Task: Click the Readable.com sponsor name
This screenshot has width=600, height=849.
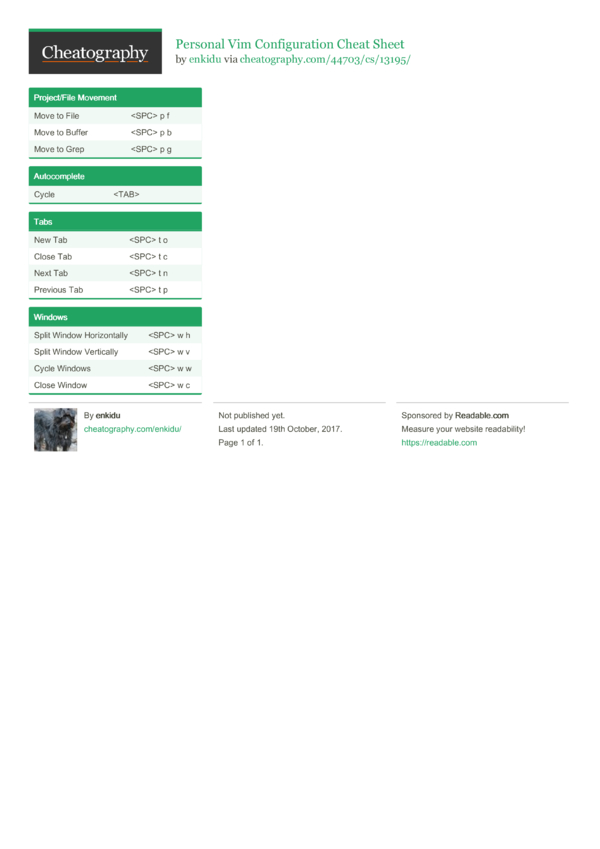Action: [482, 415]
